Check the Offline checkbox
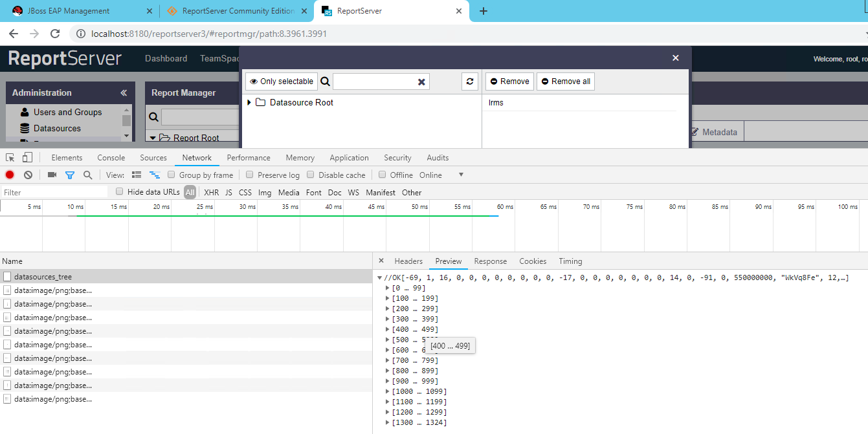The width and height of the screenshot is (868, 434). 383,175
